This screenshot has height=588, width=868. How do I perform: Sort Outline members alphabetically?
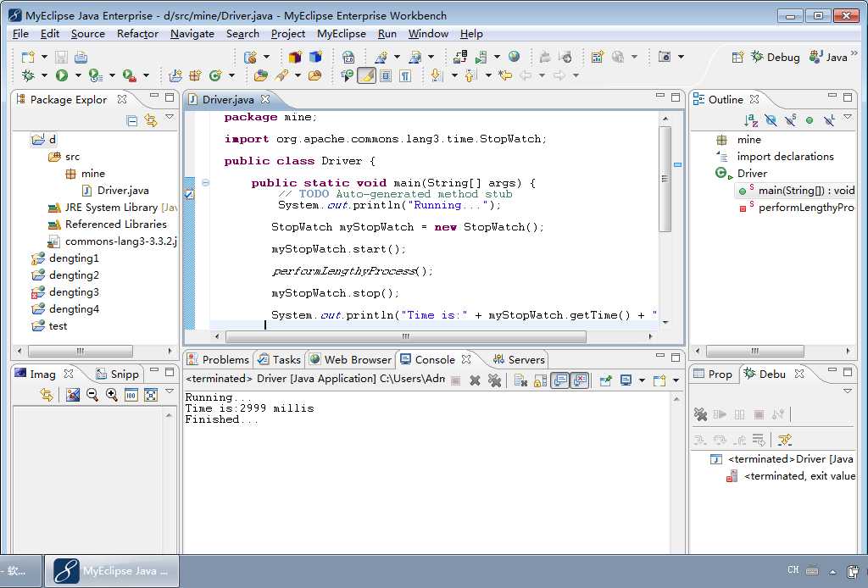[751, 121]
